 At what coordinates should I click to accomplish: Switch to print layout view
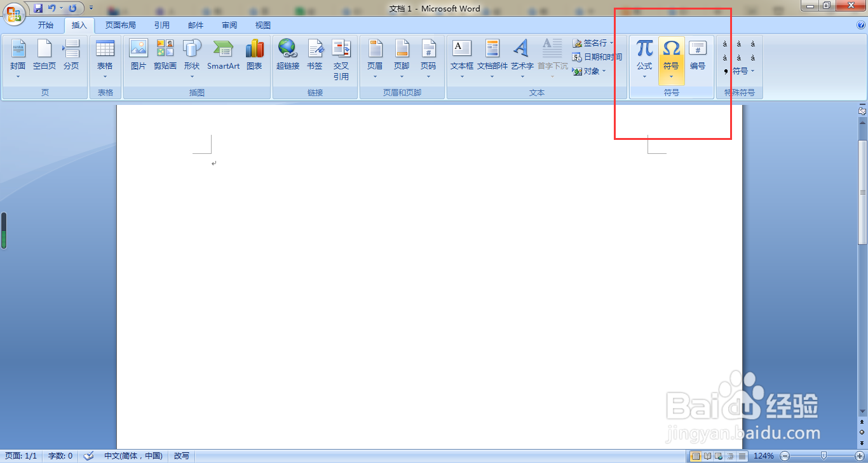(696, 456)
